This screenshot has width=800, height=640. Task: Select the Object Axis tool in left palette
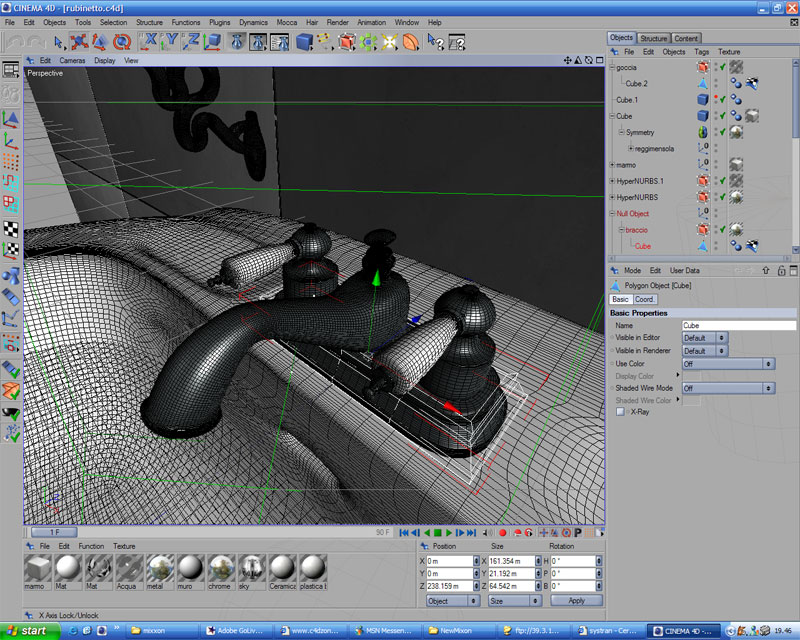[x=11, y=141]
